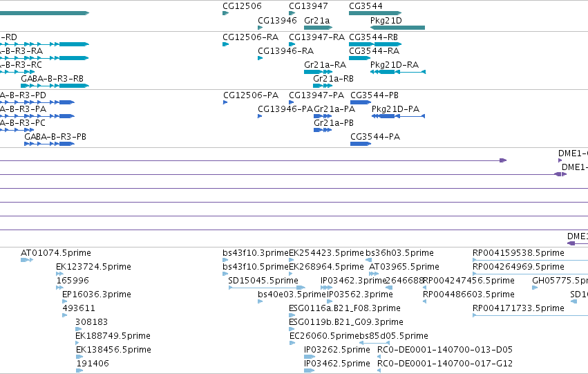Image resolution: width=588 pixels, height=374 pixels.
Task: Open the bs85d05.5prime EST label
Action: [x=394, y=336]
